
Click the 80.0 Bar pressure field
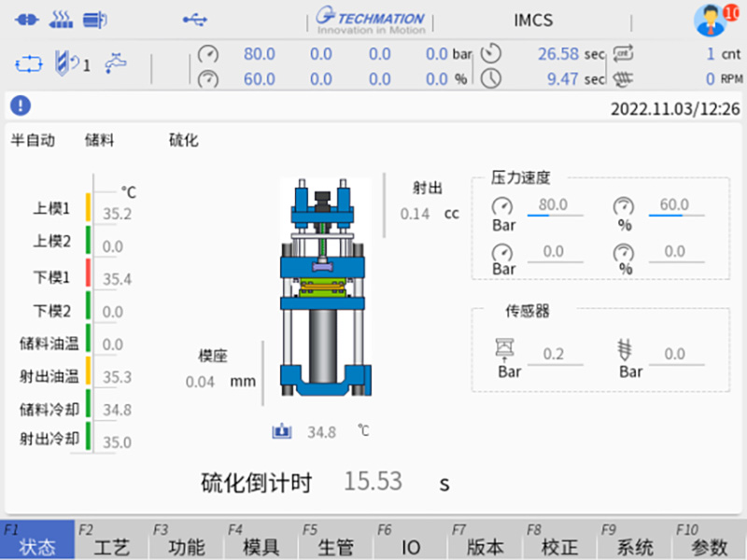pos(554,205)
